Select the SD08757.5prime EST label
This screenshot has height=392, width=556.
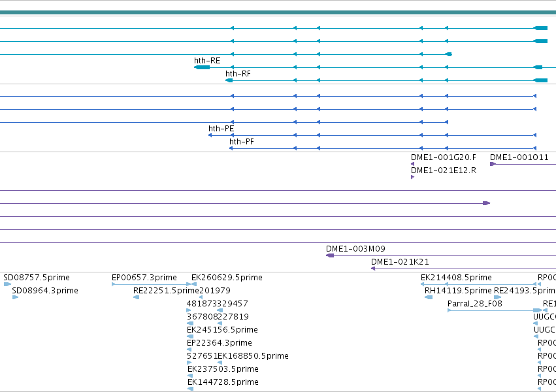point(37,278)
